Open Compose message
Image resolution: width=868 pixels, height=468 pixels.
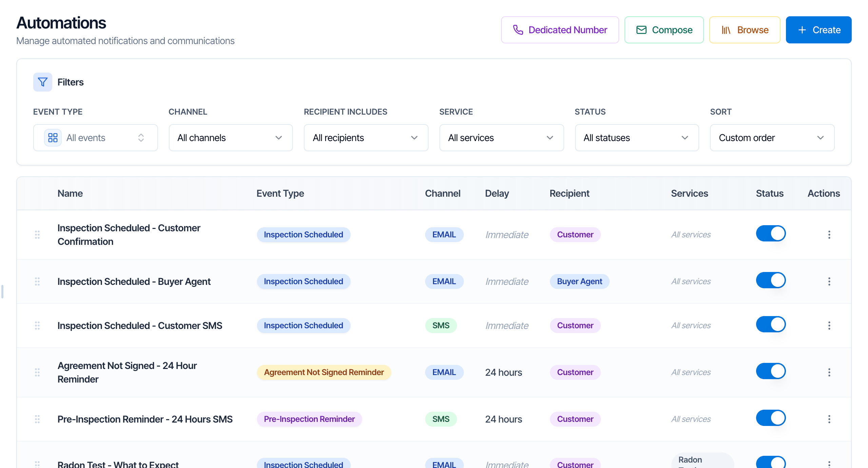tap(664, 30)
